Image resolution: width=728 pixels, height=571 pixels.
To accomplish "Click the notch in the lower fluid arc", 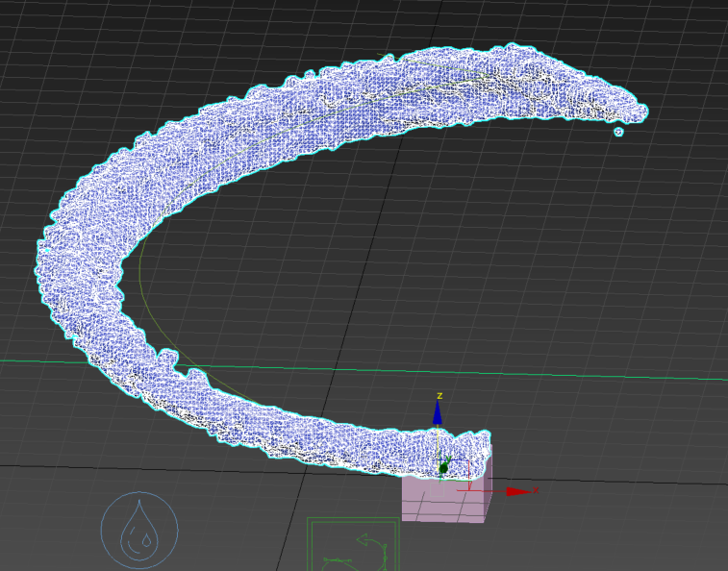I will click(171, 360).
